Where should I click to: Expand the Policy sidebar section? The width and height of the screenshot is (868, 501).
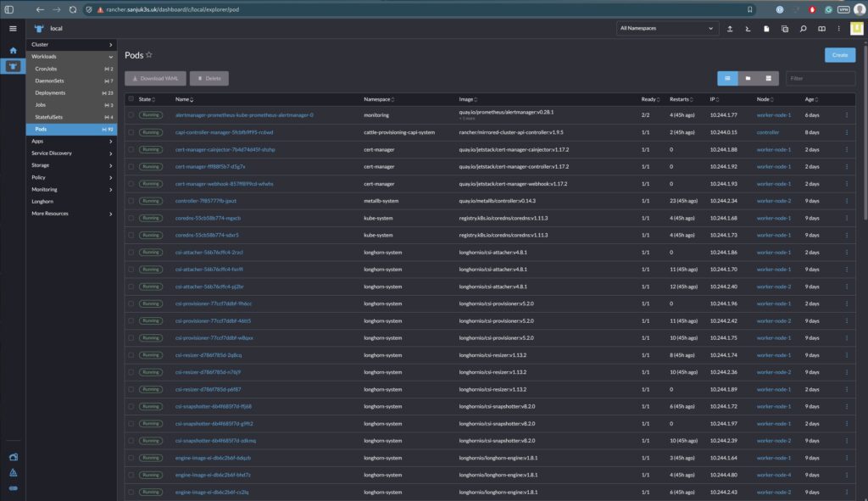71,178
